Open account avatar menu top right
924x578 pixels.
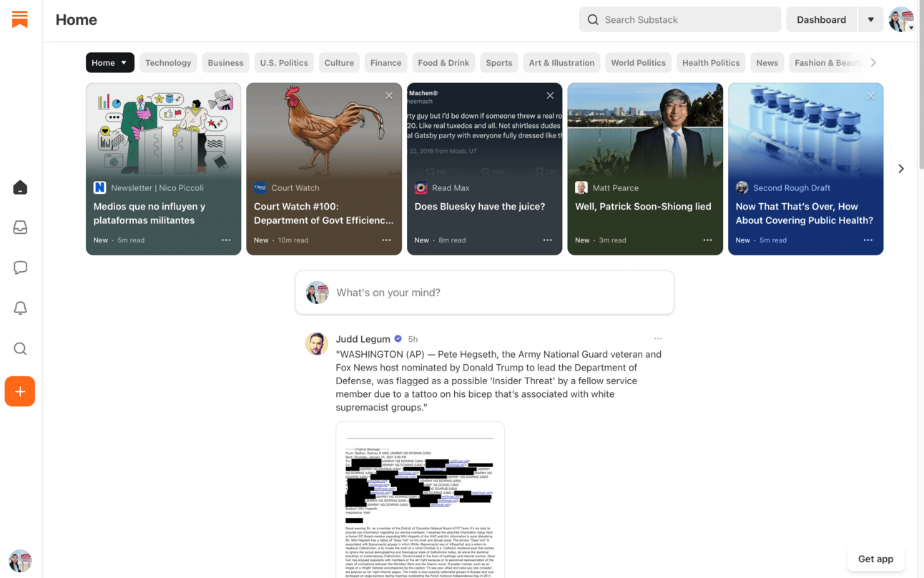[x=900, y=19]
